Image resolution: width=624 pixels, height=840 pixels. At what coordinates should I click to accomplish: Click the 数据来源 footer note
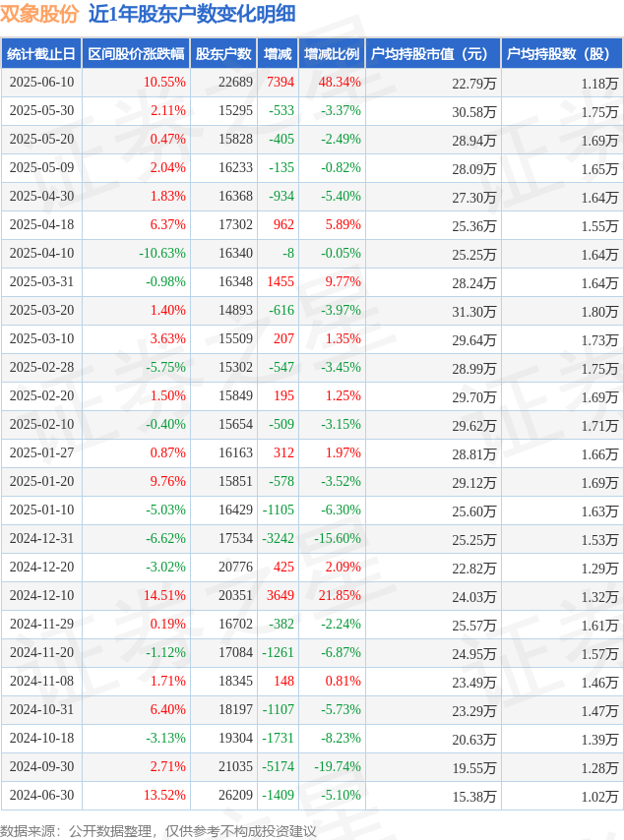tap(158, 831)
